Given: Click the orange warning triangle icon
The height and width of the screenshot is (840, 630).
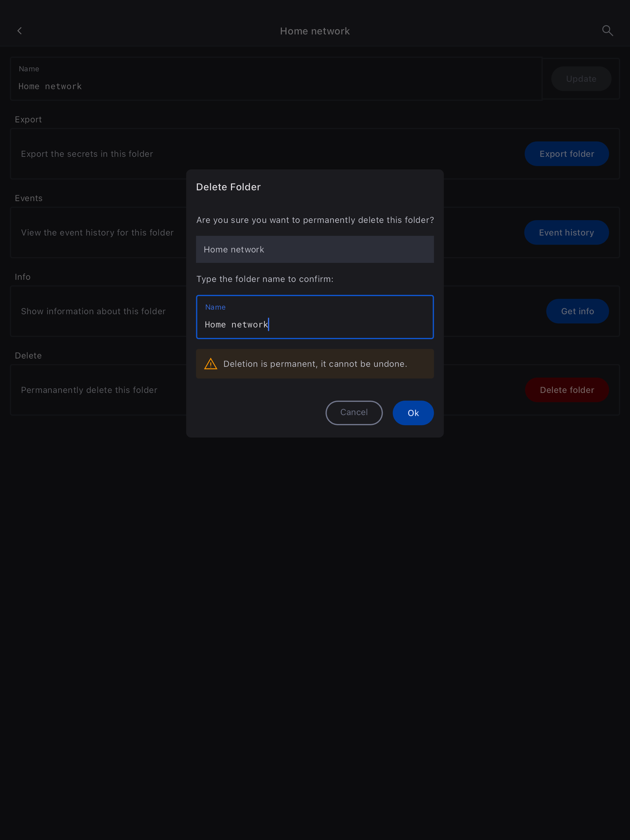Looking at the screenshot, I should point(210,364).
